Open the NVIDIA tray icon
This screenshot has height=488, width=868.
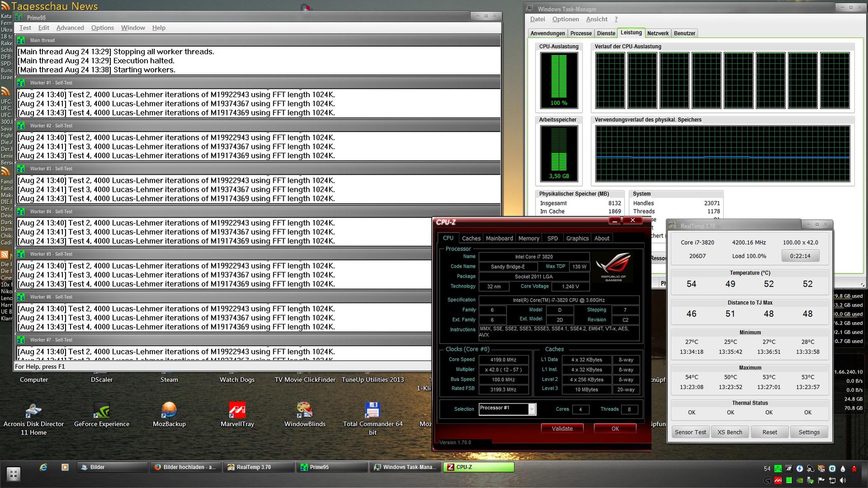pyautogui.click(x=799, y=480)
